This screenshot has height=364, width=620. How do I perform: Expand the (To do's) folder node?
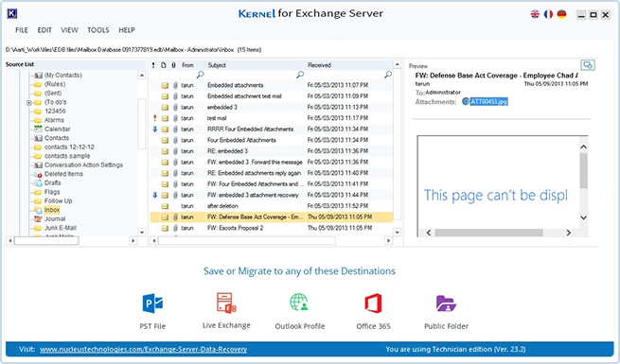tap(28, 103)
